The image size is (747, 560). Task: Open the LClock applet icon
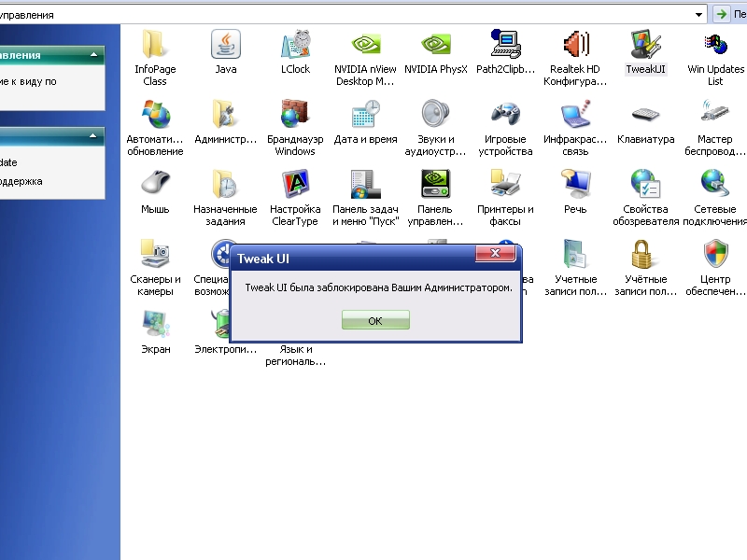pos(295,44)
